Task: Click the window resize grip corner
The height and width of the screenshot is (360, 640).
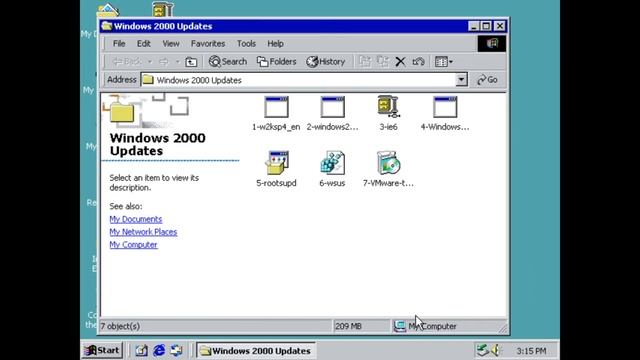Action: 503,328
